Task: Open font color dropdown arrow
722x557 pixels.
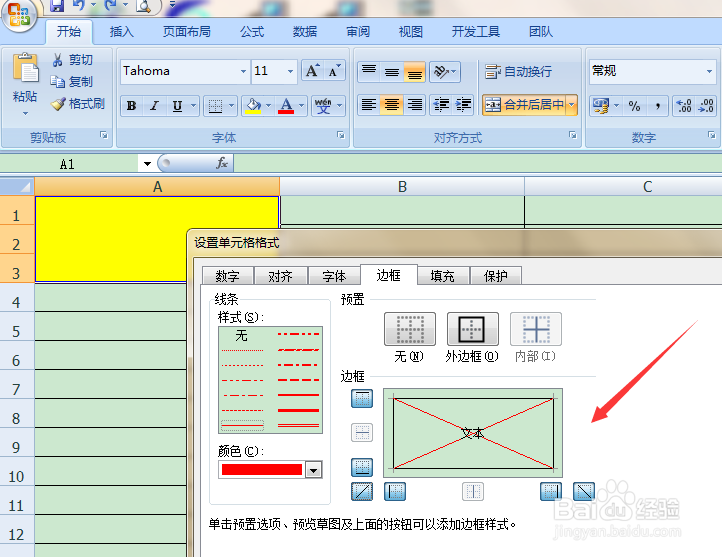Action: [302, 106]
